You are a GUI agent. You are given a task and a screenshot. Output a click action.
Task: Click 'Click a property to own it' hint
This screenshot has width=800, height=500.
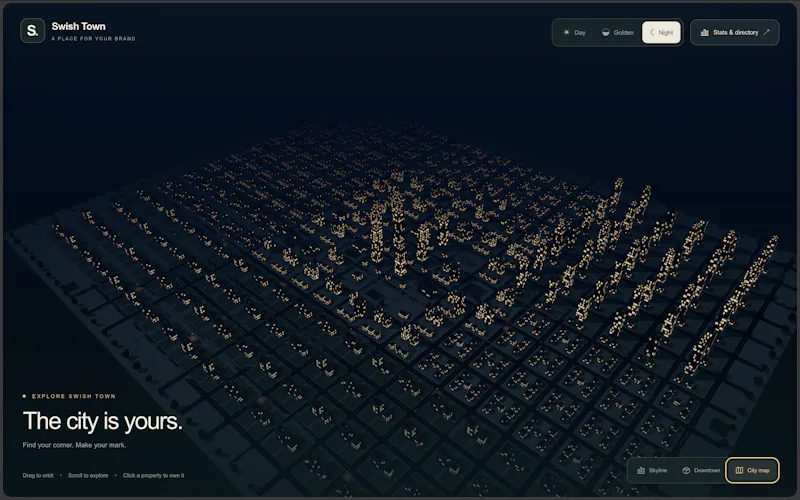pyautogui.click(x=154, y=476)
